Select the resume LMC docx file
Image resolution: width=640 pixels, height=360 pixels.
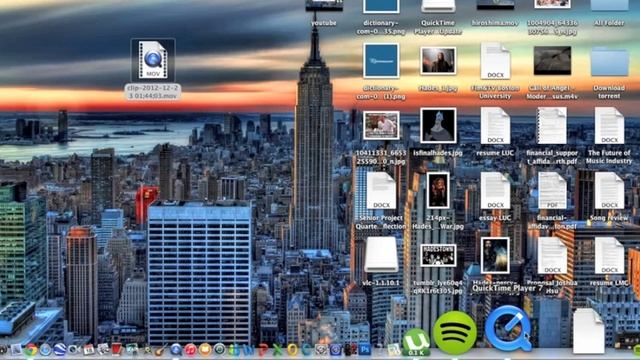coord(609,255)
